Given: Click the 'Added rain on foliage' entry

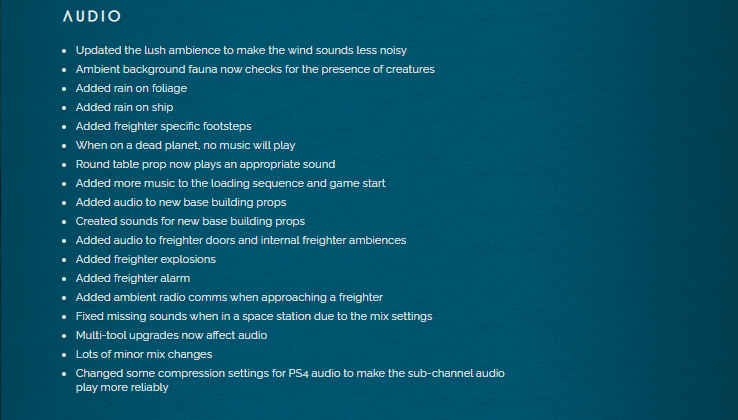Looking at the screenshot, I should click(x=131, y=88).
